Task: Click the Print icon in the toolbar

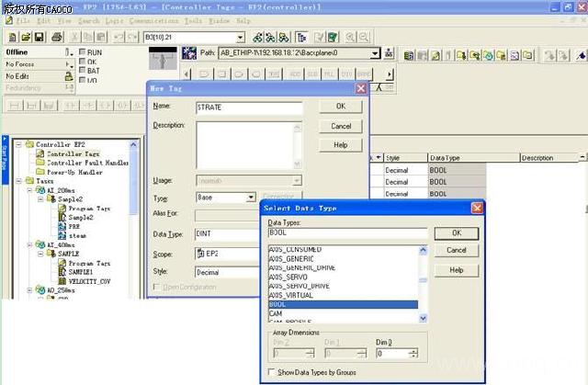Action: [x=58, y=37]
